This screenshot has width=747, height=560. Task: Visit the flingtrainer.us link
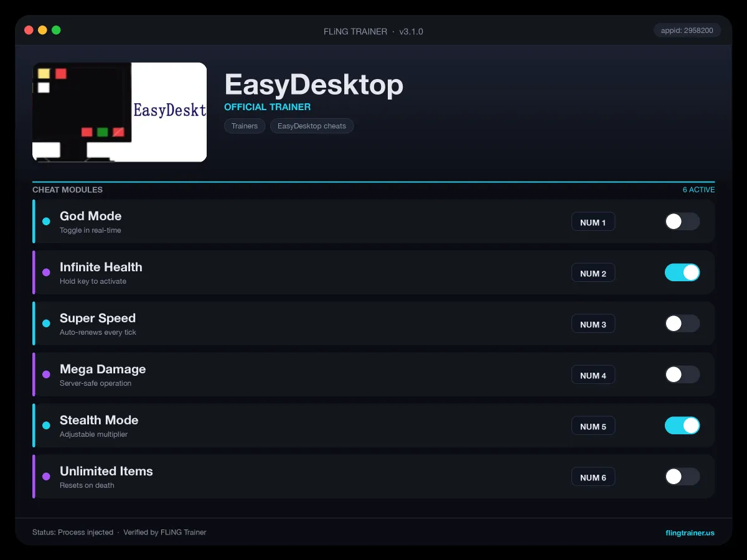pos(690,533)
